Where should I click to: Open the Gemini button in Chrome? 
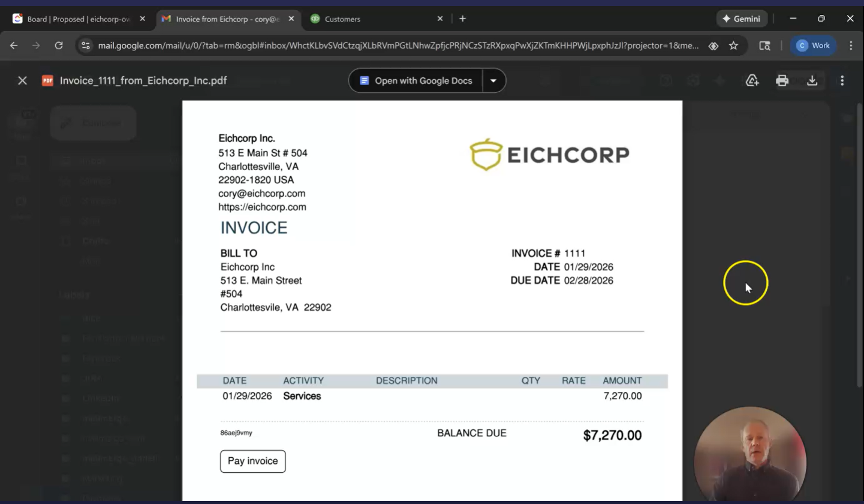741,19
